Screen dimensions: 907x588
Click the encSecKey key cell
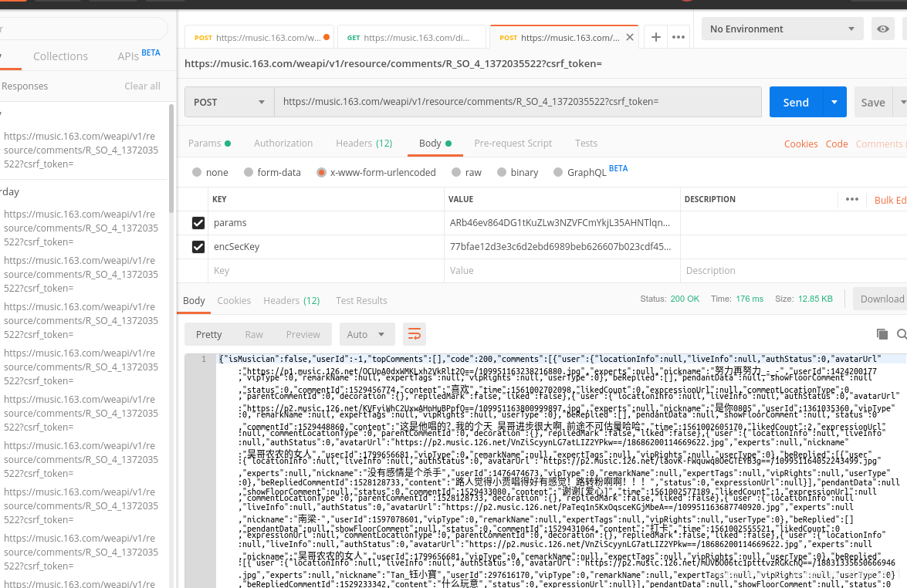tap(326, 247)
